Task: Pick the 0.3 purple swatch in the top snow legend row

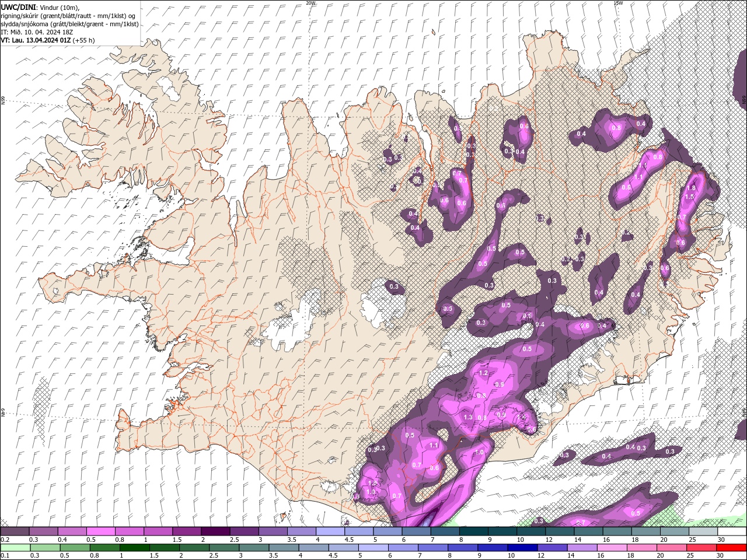Action: pyautogui.click(x=43, y=531)
